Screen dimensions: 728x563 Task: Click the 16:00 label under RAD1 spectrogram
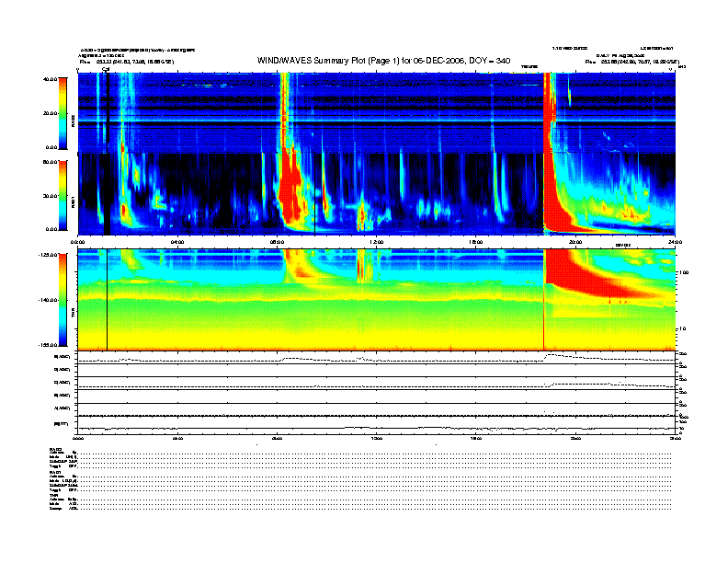click(476, 242)
